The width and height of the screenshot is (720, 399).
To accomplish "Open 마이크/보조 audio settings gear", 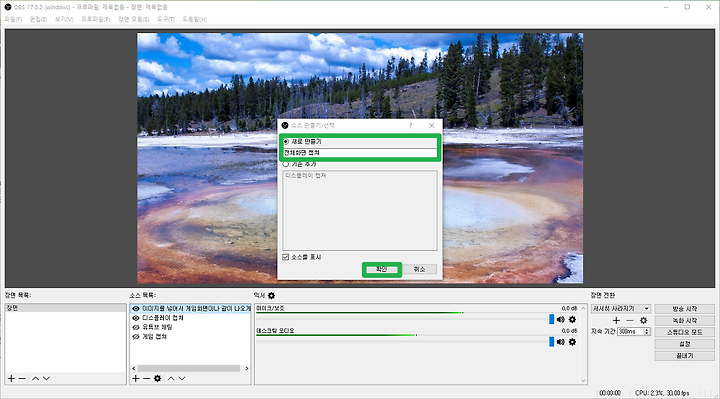I will click(572, 319).
